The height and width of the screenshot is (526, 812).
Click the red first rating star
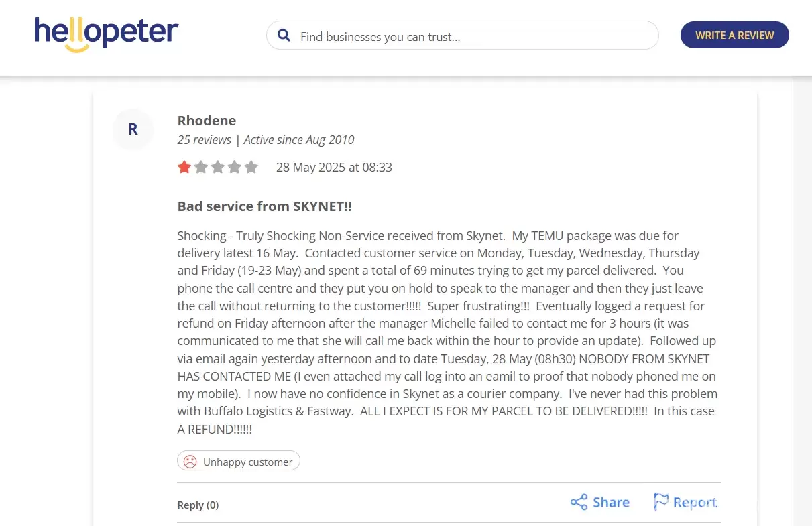pyautogui.click(x=184, y=167)
